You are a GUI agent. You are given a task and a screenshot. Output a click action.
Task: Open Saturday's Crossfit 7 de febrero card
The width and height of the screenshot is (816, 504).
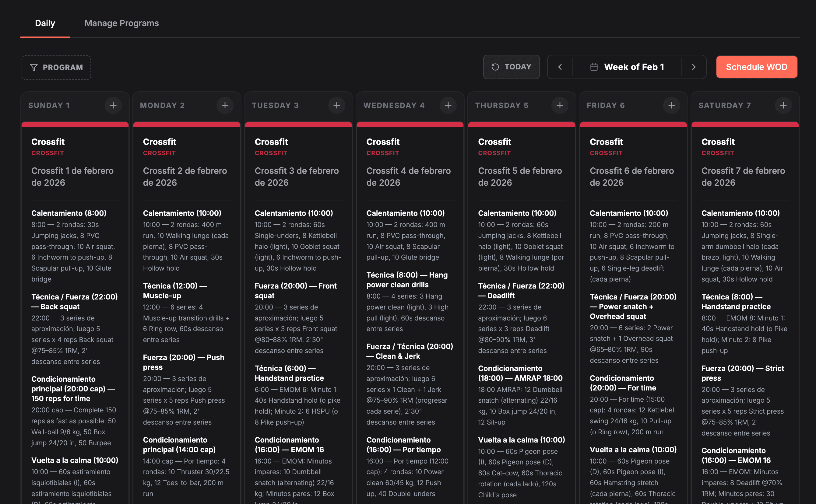click(743, 176)
